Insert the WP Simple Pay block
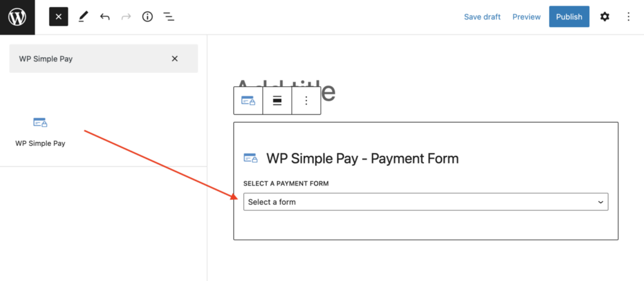 coord(40,130)
